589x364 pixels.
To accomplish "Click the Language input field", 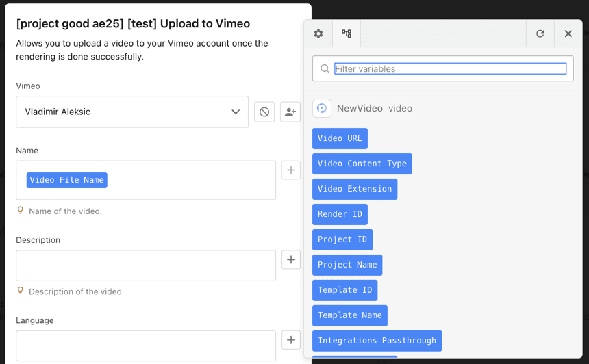I will [146, 346].
